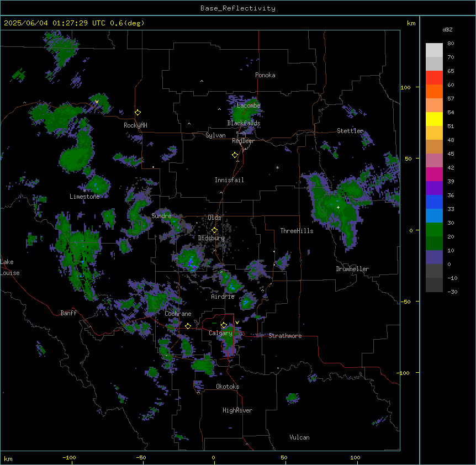Click the Calgary city label
The image size is (476, 465).
pos(220,333)
